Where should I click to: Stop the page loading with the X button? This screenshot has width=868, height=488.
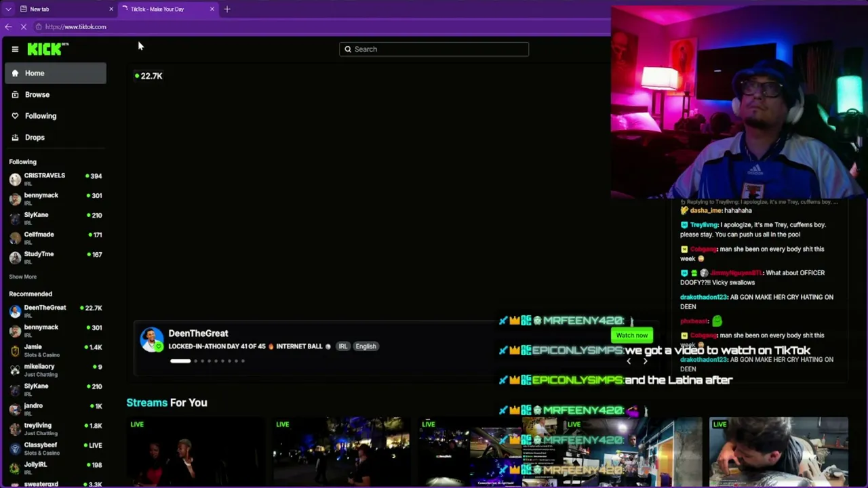click(23, 26)
